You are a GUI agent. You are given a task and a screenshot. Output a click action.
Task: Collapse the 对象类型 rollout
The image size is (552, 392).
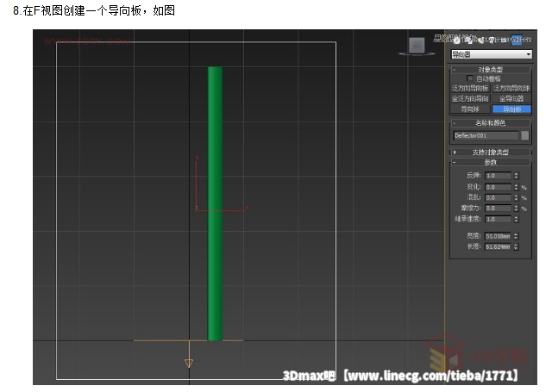491,69
